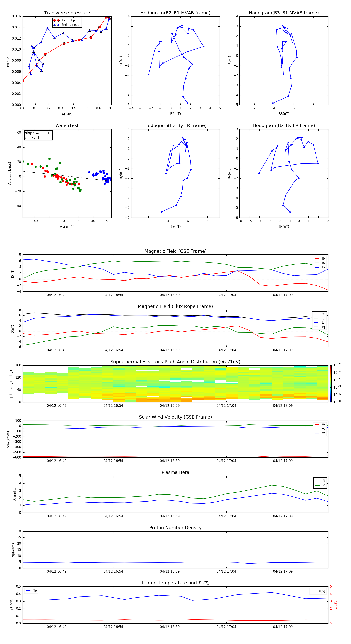Image resolution: width=351 pixels, height=644 pixels.
Task: Select 'Vx' in the solar wind legend
Action: tap(320, 424)
